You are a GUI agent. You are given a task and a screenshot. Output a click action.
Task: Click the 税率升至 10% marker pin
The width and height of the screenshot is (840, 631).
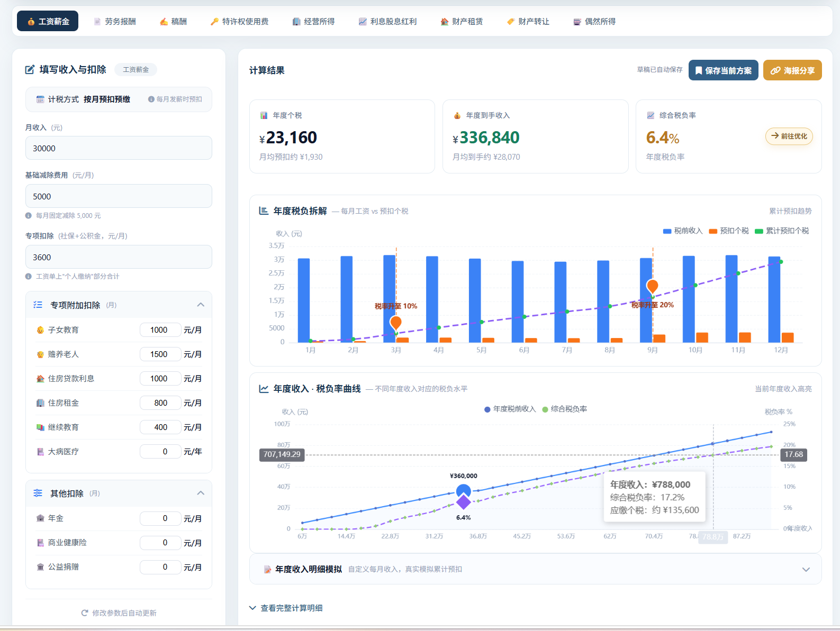coord(396,322)
